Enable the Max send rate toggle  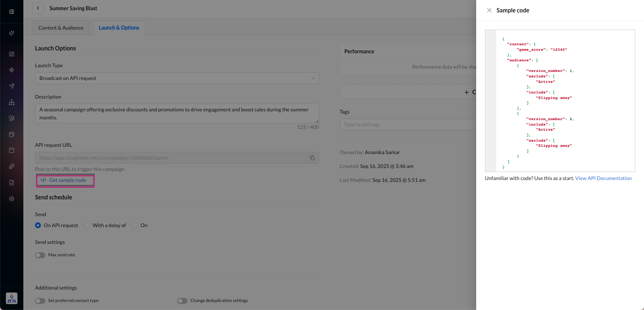pos(40,255)
